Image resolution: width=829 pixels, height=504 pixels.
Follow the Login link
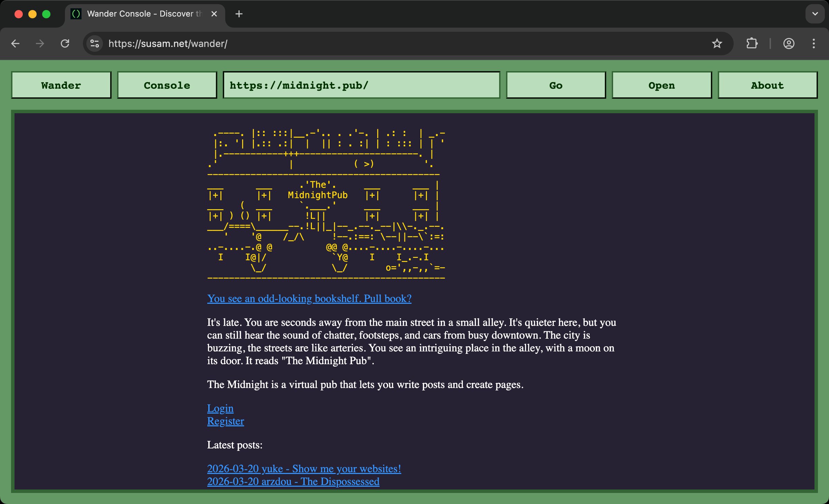pyautogui.click(x=220, y=408)
